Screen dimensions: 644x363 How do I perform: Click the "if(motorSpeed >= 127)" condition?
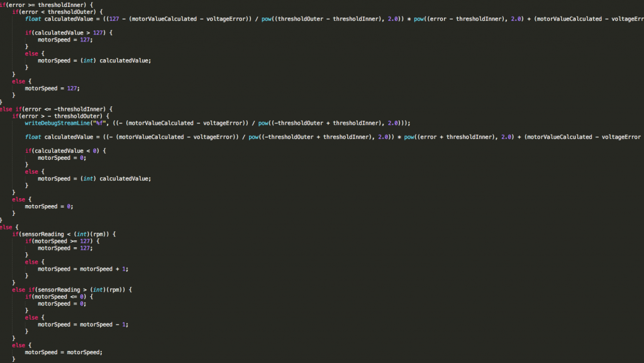(x=63, y=241)
